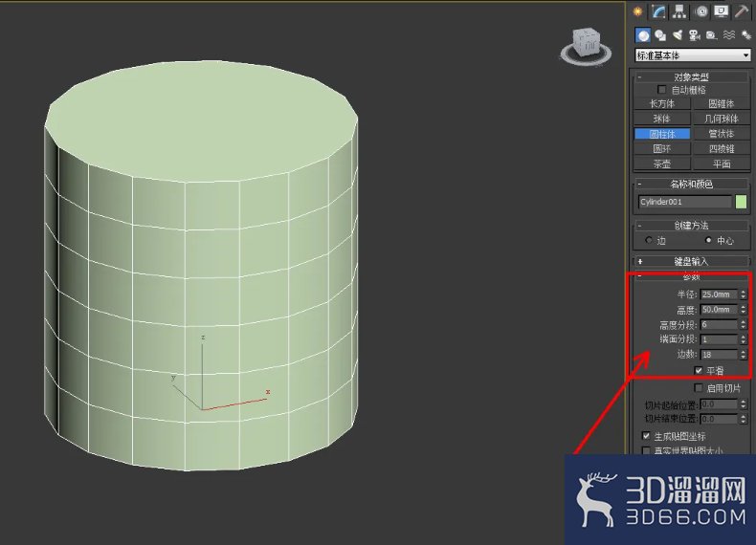Click the 高度 height spinner arrows
Screen dimensions: 756x545
pyautogui.click(x=744, y=310)
